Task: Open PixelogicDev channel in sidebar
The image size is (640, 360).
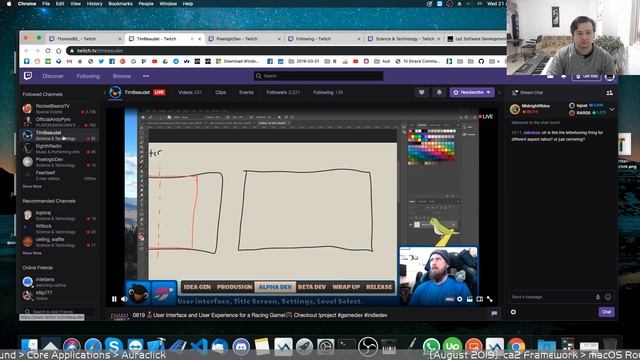Action: point(59,162)
